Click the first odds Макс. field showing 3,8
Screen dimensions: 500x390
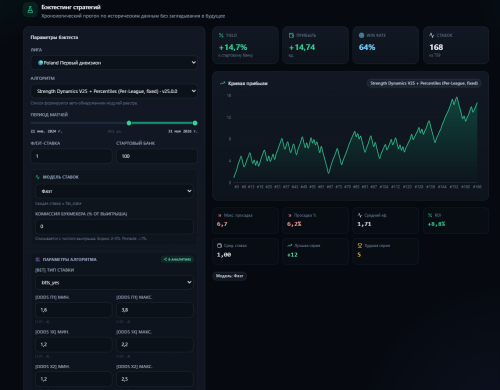[155, 310]
